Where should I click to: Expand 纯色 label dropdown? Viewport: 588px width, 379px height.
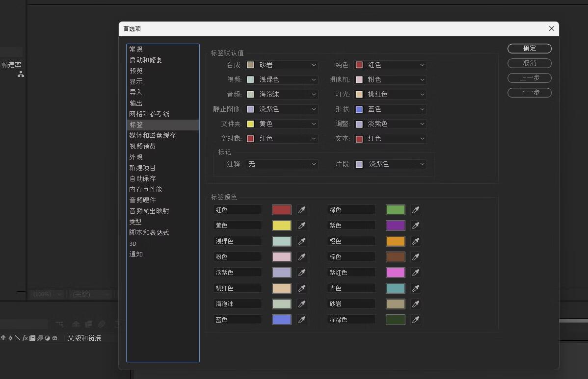[x=390, y=65]
